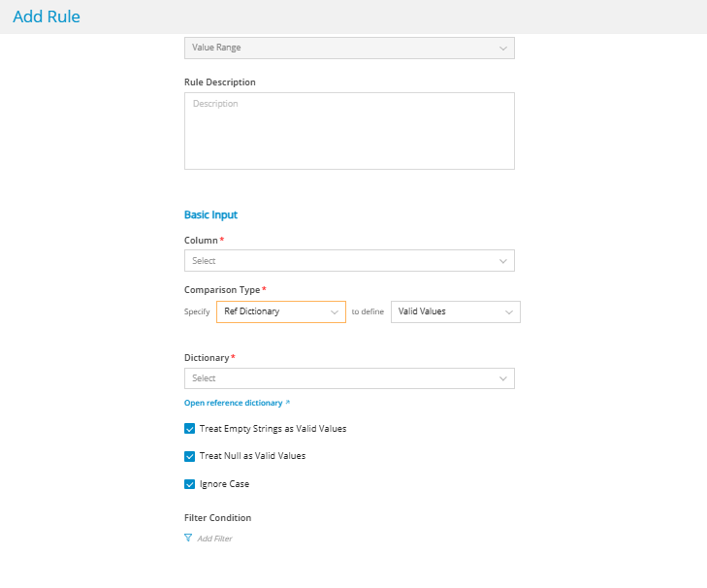Viewport: 707px width, 588px height.
Task: Click the Basic Input section heading
Action: point(210,214)
